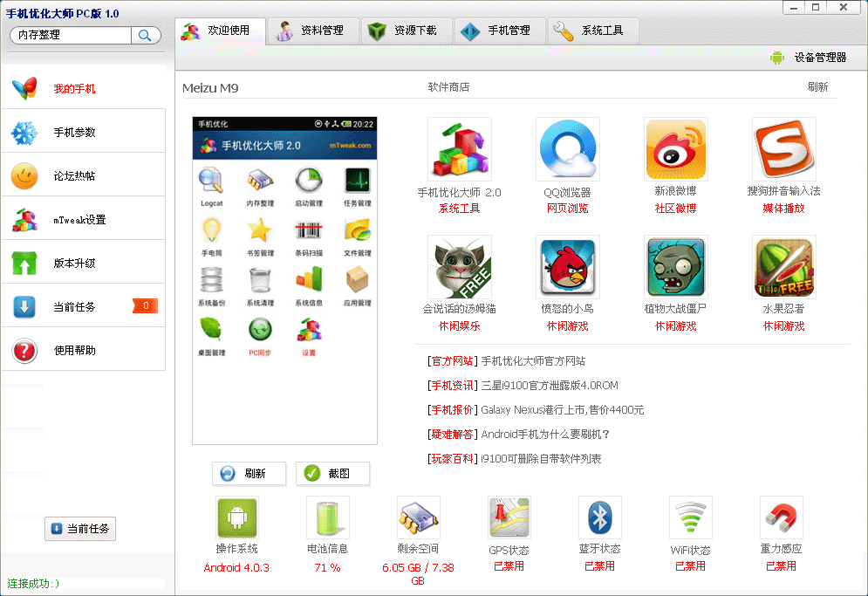The image size is (868, 596).
Task: Open 设备管理器 device manager
Action: (x=808, y=58)
